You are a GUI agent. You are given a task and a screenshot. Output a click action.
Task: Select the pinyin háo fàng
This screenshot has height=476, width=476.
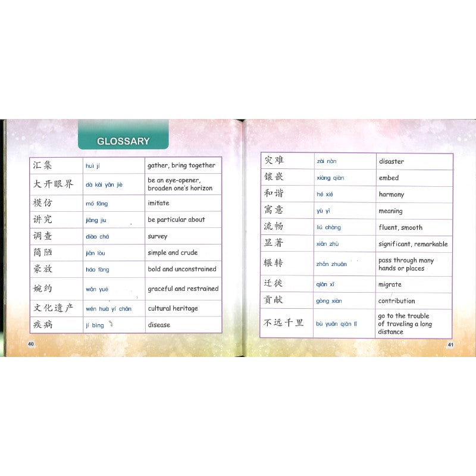pos(99,268)
